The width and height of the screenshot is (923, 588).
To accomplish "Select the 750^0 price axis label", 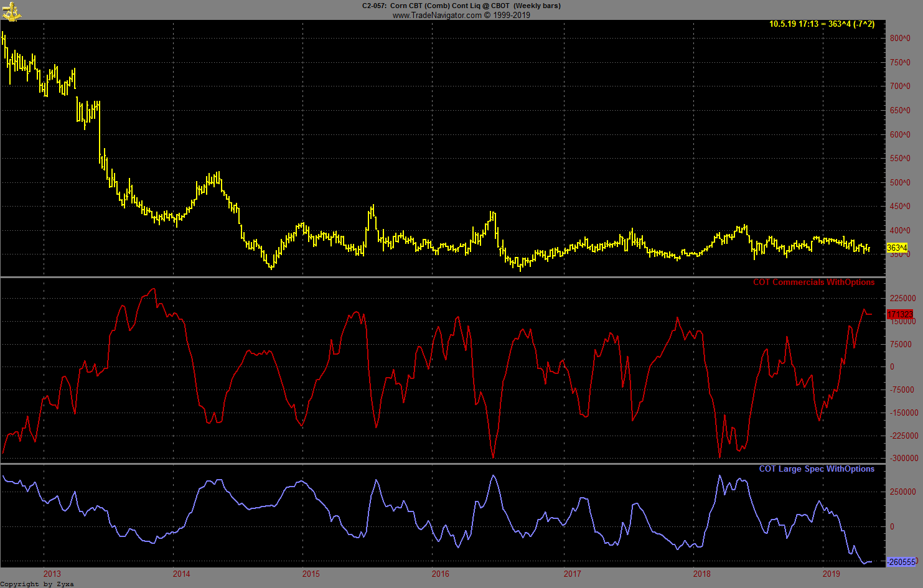I will click(900, 63).
